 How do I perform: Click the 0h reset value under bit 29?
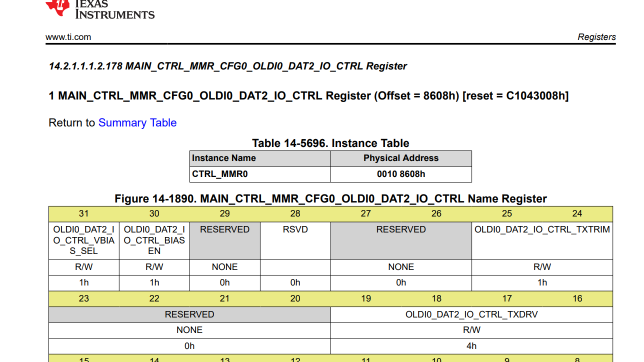tap(225, 282)
